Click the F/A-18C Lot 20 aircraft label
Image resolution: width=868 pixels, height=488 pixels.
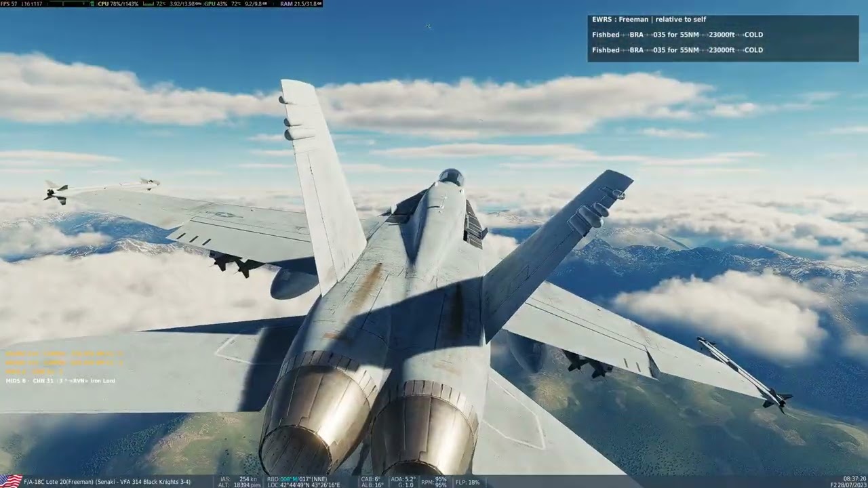coord(107,482)
